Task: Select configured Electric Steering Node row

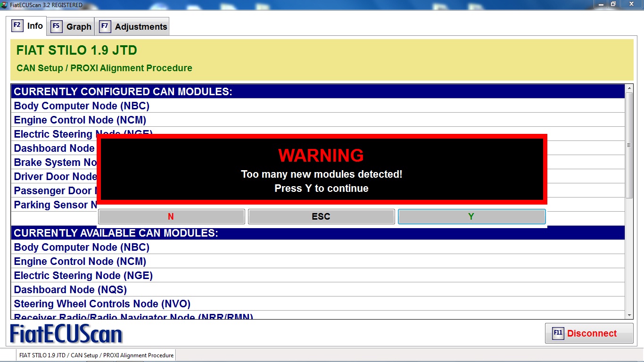Action: [318, 134]
